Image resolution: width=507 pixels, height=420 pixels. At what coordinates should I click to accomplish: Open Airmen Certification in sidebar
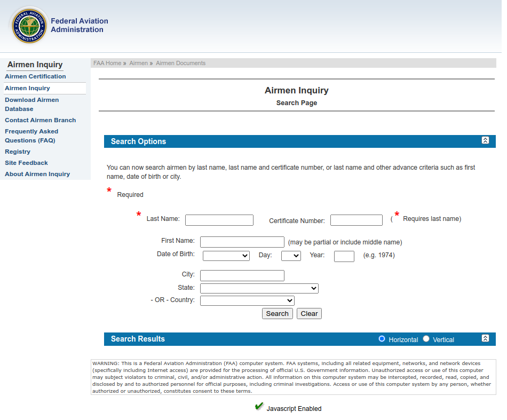pos(35,76)
